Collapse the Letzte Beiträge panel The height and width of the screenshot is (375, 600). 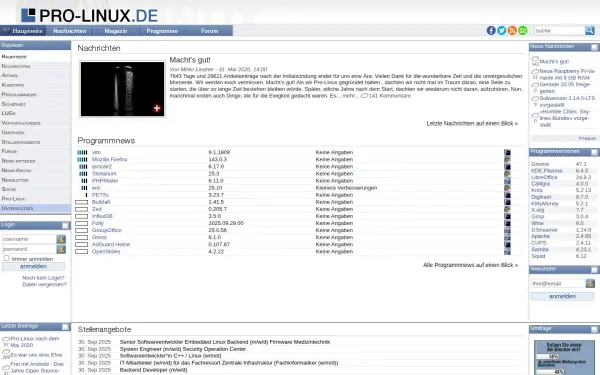[x=65, y=327]
